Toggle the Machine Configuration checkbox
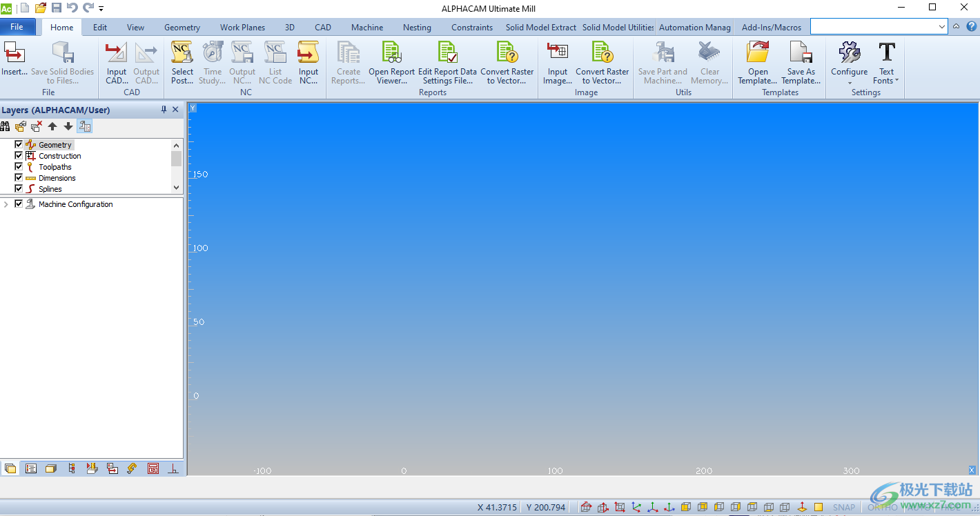Viewport: 980px width, 516px height. 19,204
